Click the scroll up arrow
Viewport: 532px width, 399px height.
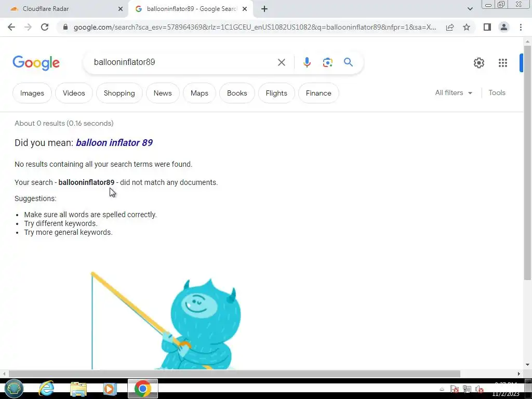pyautogui.click(x=527, y=41)
